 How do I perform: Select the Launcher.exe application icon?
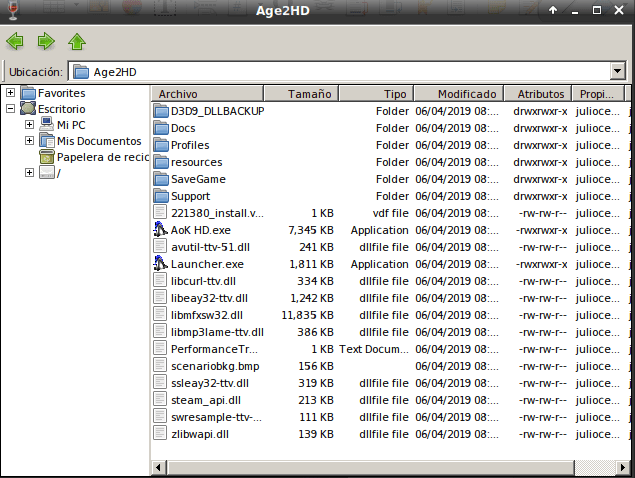161,264
